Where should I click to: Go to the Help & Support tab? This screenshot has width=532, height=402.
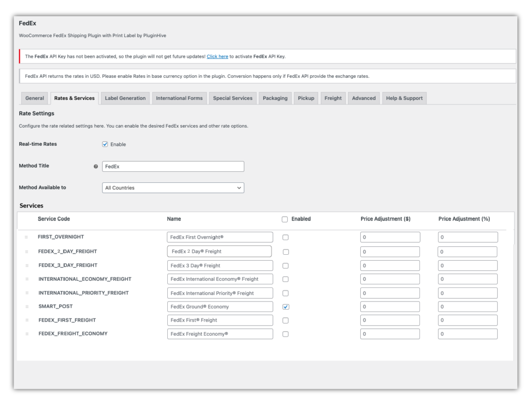(404, 98)
